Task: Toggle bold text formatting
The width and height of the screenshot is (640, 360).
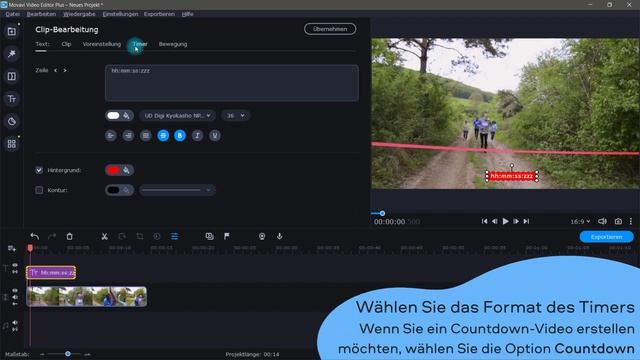Action: pyautogui.click(x=180, y=136)
